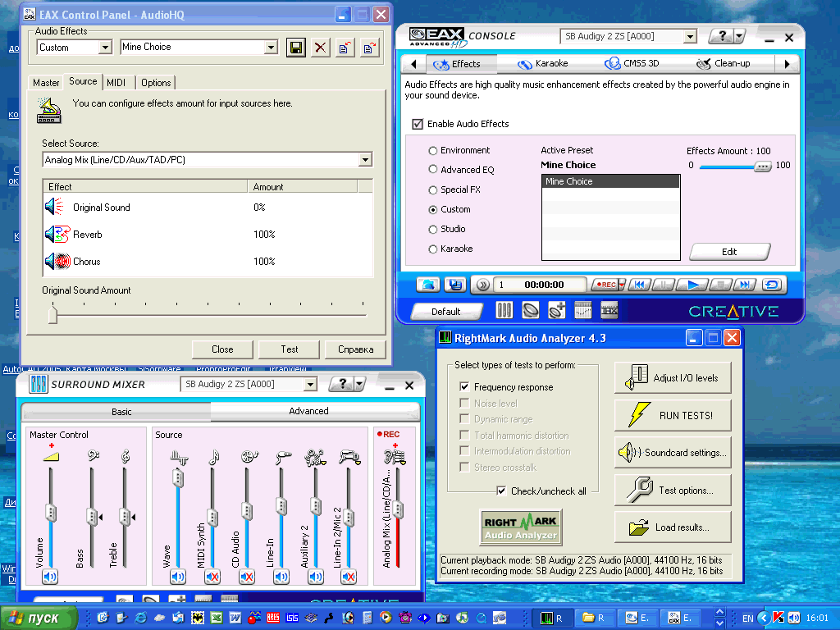Toggle mute under Wave slider
Screen dimensions: 840x630
point(178,577)
